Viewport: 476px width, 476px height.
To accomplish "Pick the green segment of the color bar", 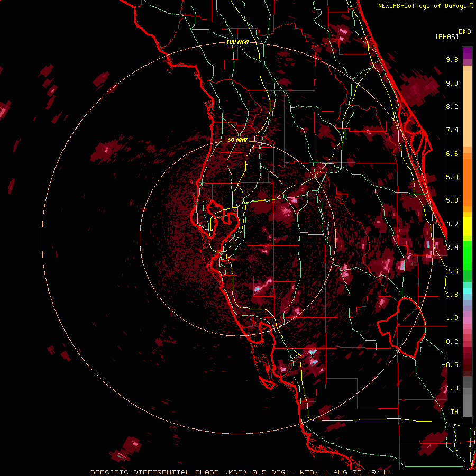I will [x=467, y=255].
